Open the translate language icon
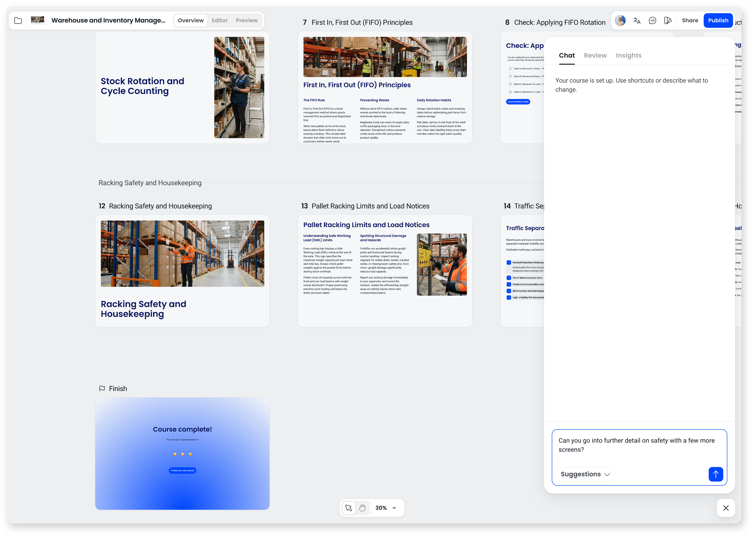This screenshot has width=756, height=538. pyautogui.click(x=637, y=20)
